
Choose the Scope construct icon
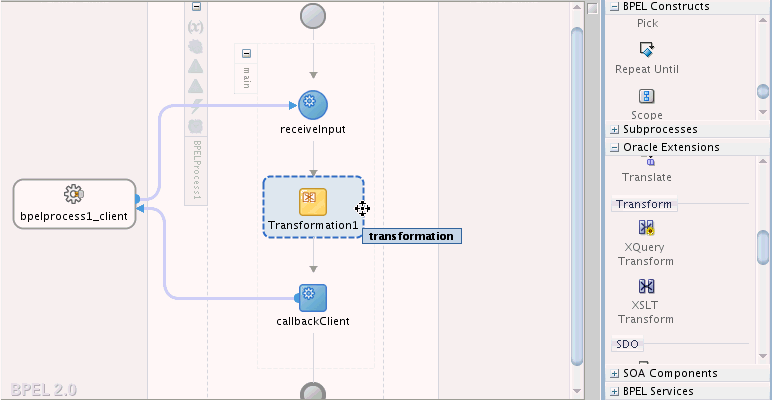click(x=646, y=96)
